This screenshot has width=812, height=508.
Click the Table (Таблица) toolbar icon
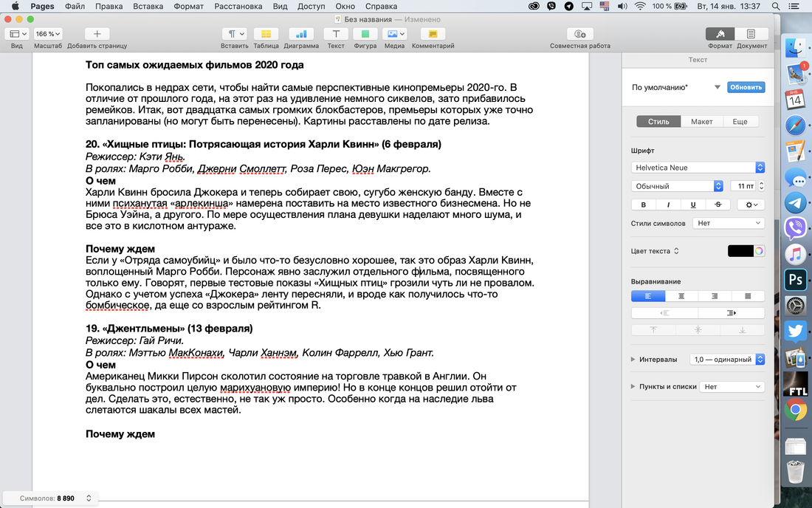[x=266, y=34]
